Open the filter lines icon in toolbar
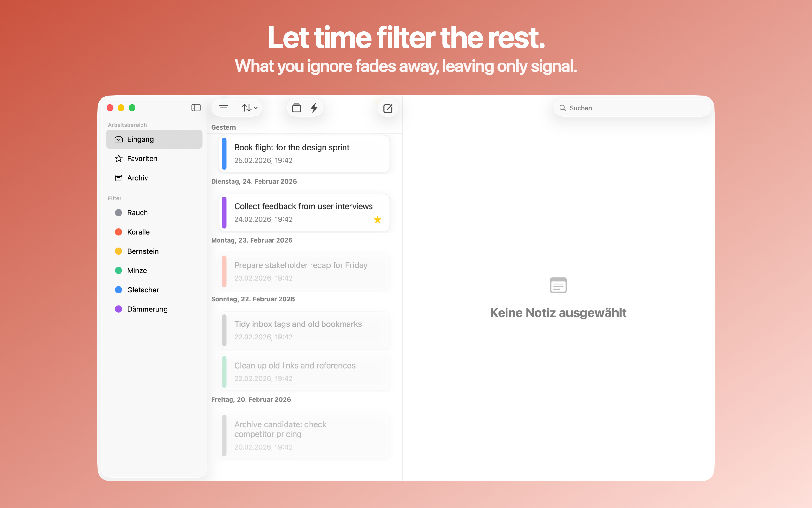The height and width of the screenshot is (508, 812). coord(224,108)
